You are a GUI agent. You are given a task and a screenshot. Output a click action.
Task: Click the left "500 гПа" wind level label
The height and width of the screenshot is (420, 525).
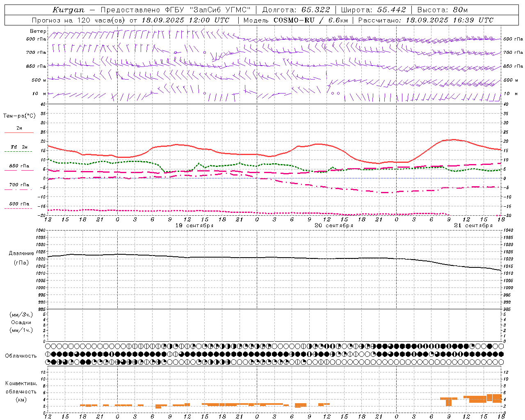coord(36,39)
